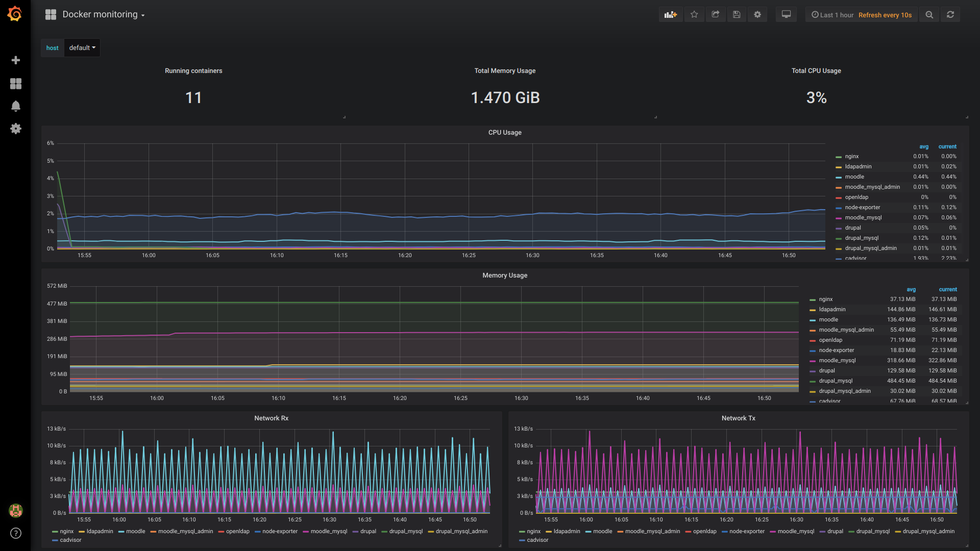Image resolution: width=980 pixels, height=551 pixels.
Task: Click the host variable label
Action: 53,48
